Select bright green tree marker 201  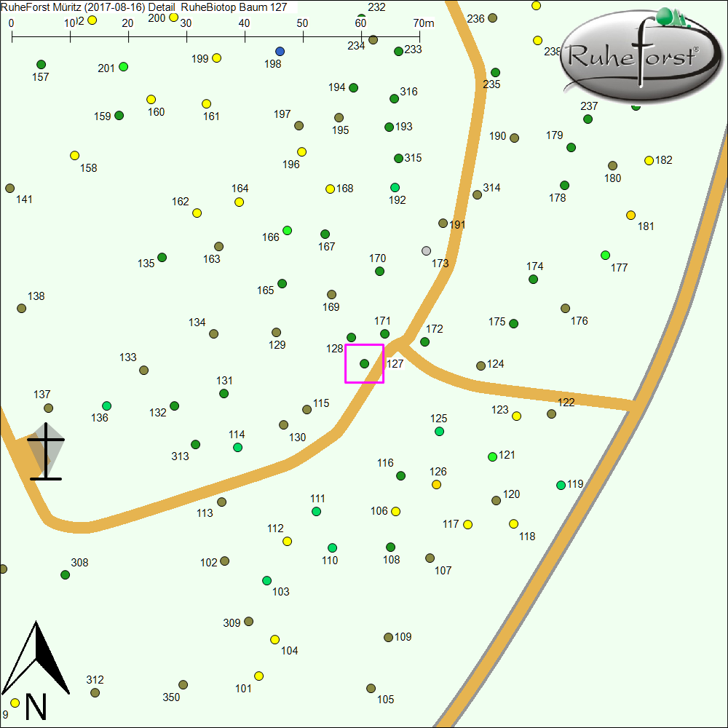pyautogui.click(x=124, y=67)
